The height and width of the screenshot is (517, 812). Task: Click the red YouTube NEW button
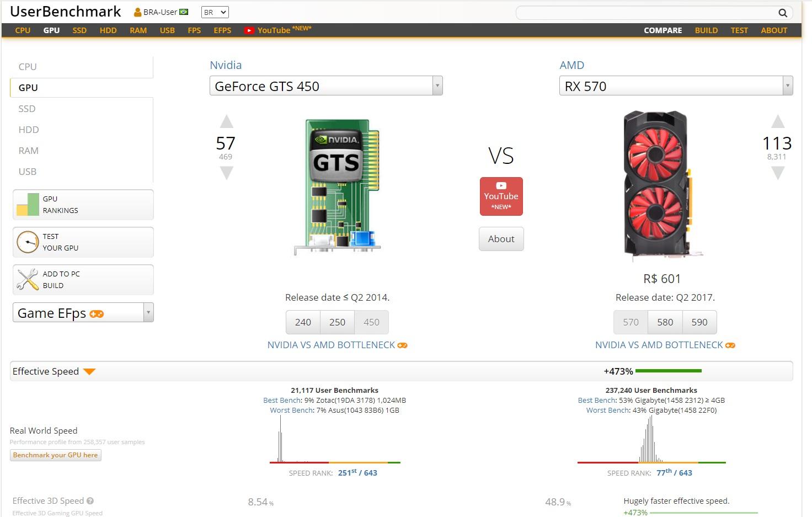point(501,196)
